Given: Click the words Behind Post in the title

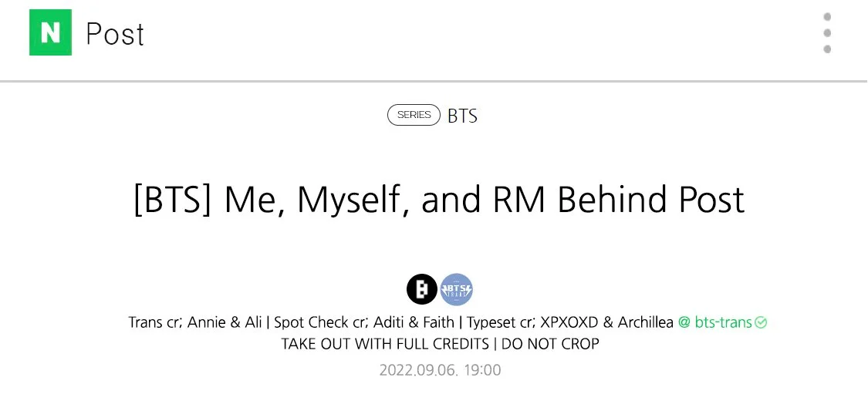Looking at the screenshot, I should coord(651,200).
